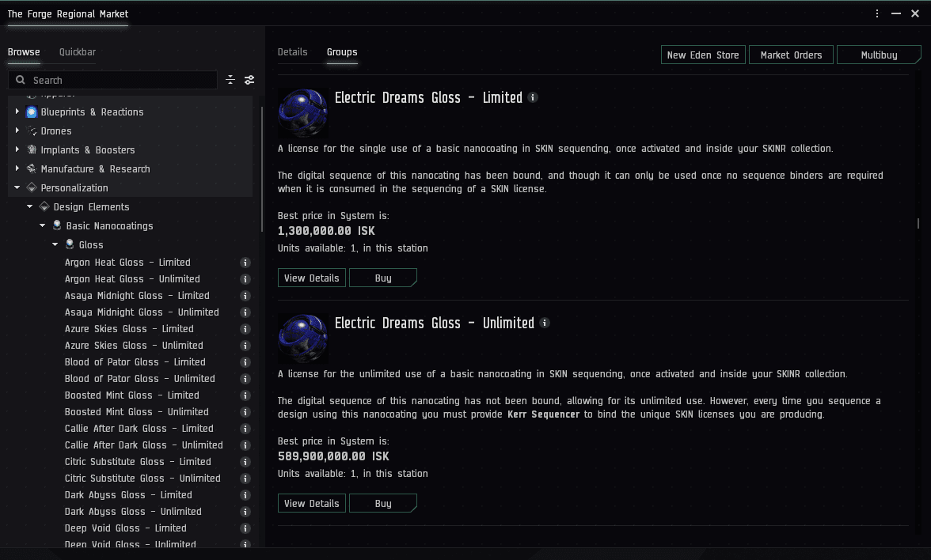Viewport: 931px width, 560px height.
Task: Open the window's three-dot options menu
Action: 877,13
